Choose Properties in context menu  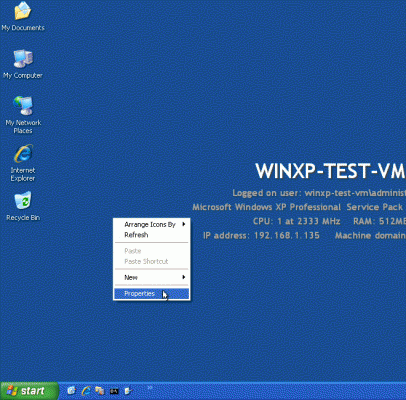[152, 293]
